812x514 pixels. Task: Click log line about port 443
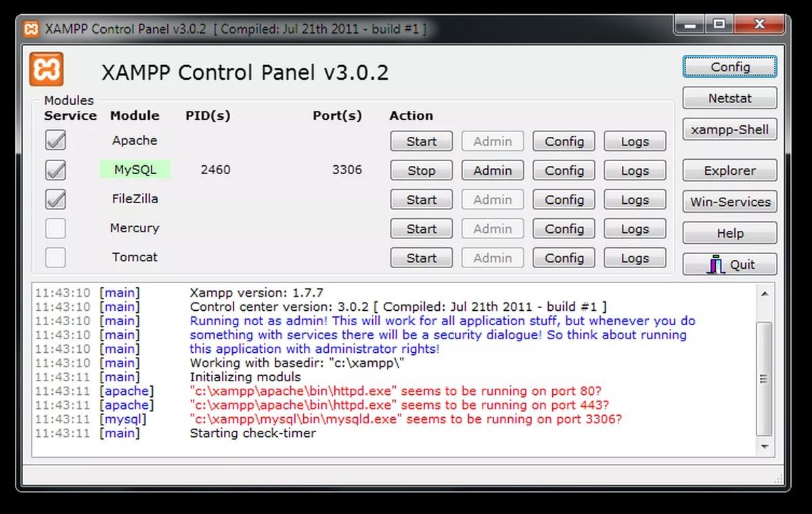(x=399, y=405)
